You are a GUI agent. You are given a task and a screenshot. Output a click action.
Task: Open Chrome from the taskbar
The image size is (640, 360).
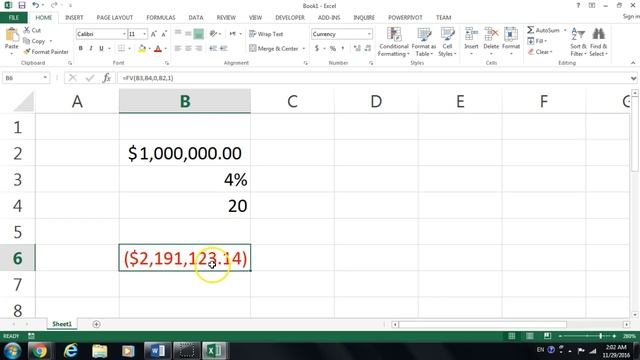point(40,351)
